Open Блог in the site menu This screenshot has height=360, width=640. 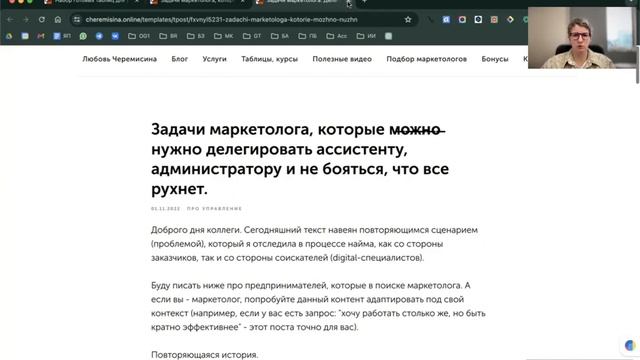pyautogui.click(x=180, y=59)
